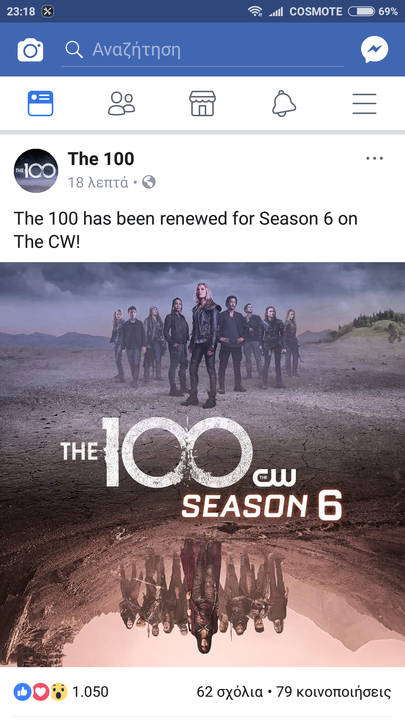Open the hamburger menu tab

[365, 103]
